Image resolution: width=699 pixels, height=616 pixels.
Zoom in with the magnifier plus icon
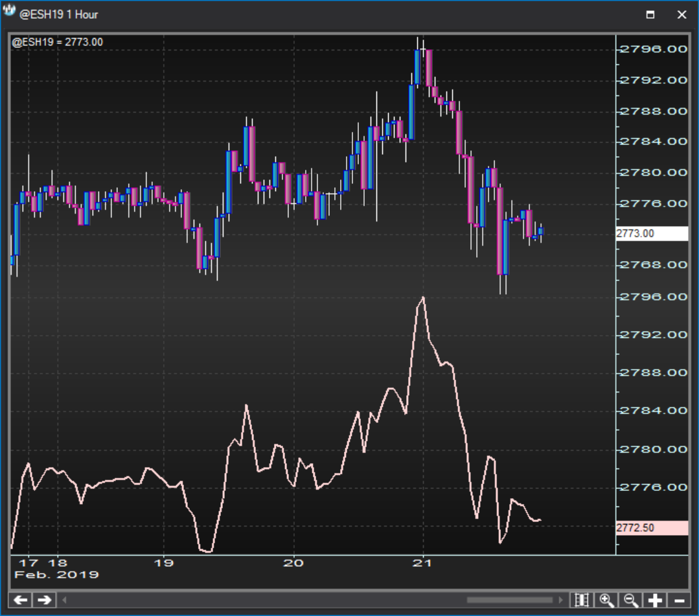coord(606,600)
